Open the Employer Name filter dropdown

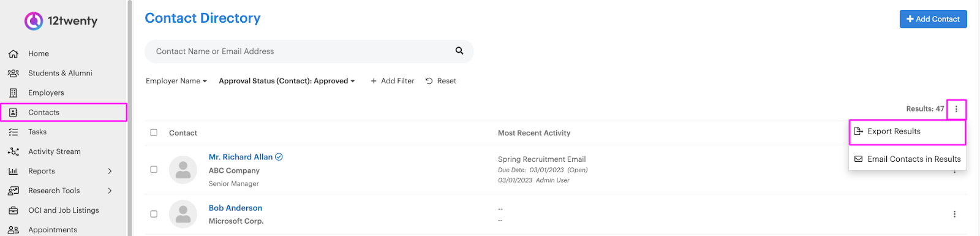(x=176, y=81)
